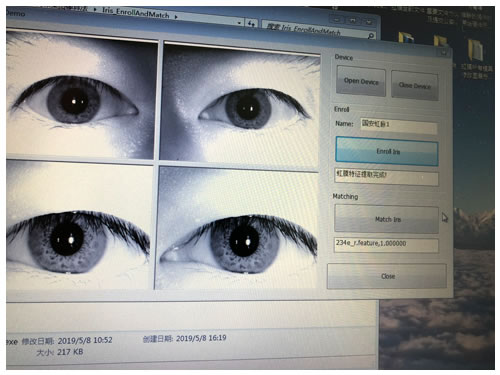Select the rightmost folder icon on the desktop
This screenshot has height=375, width=500.
coord(476,50)
